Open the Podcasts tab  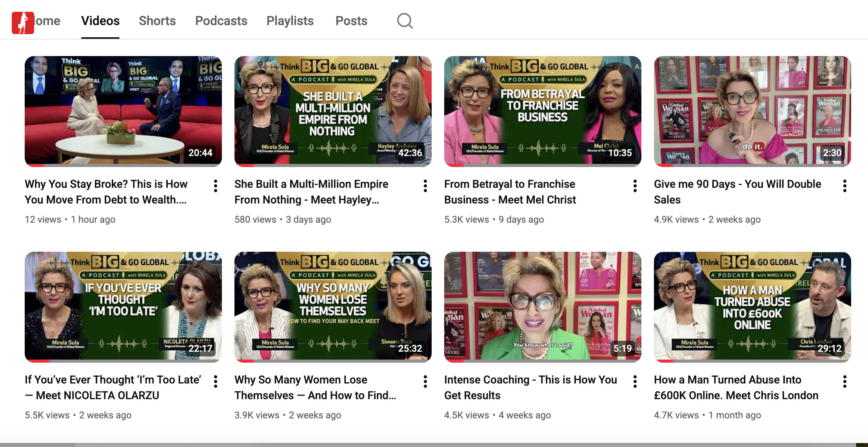click(x=221, y=21)
